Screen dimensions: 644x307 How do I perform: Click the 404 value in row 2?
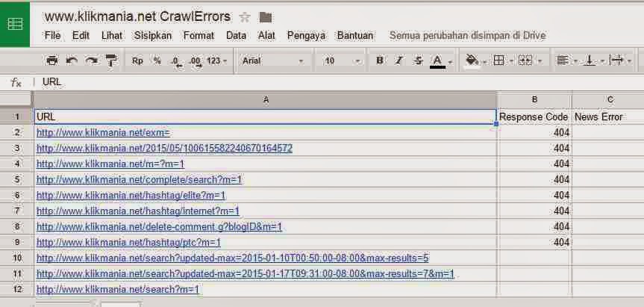pos(561,133)
